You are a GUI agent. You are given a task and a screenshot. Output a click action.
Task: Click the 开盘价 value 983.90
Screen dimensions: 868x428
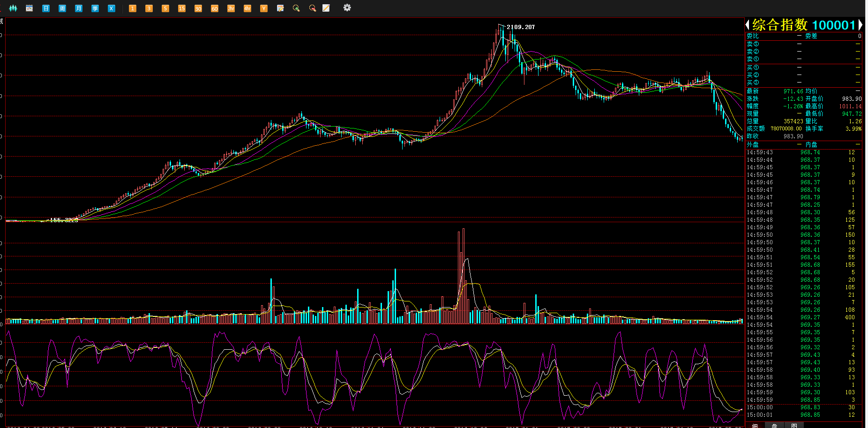(852, 99)
